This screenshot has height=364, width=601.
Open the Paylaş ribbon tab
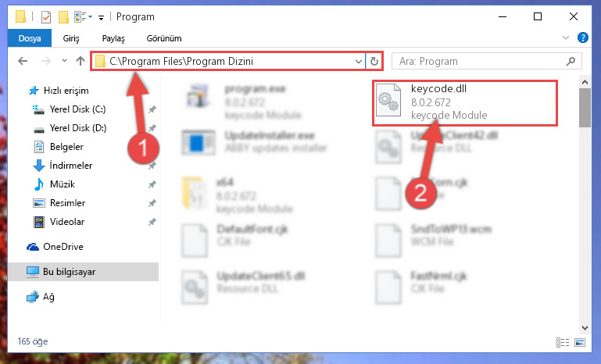[113, 38]
